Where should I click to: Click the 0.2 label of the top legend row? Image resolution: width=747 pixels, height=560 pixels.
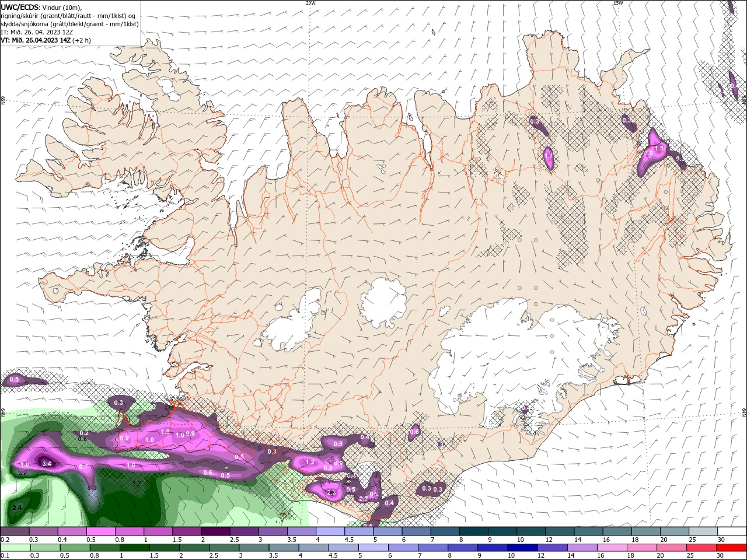point(5,540)
